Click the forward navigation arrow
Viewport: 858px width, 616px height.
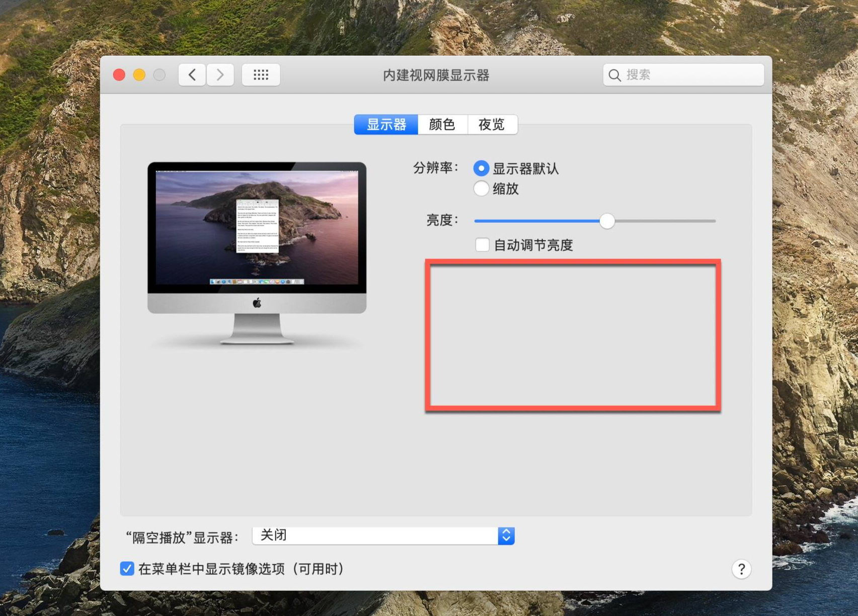[x=220, y=74]
